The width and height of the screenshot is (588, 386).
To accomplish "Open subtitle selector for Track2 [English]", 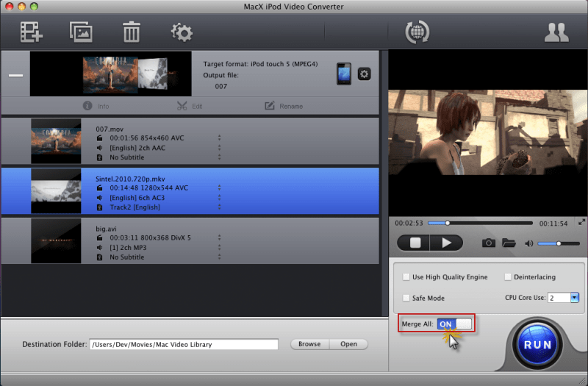I will pyautogui.click(x=219, y=207).
